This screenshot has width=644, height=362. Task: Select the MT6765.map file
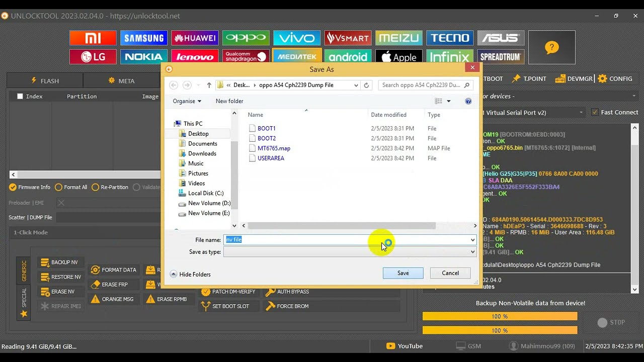tap(274, 148)
